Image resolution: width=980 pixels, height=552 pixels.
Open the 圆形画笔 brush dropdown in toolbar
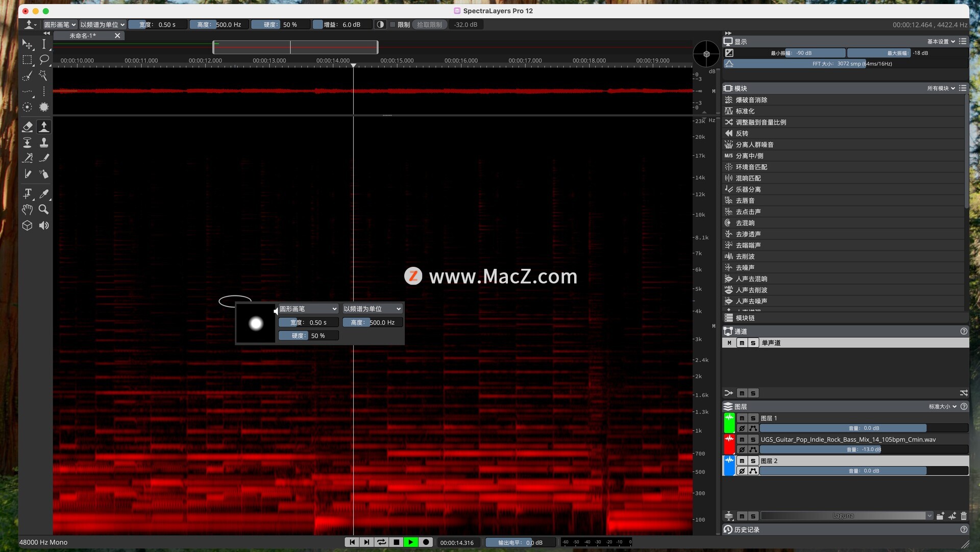pos(60,24)
